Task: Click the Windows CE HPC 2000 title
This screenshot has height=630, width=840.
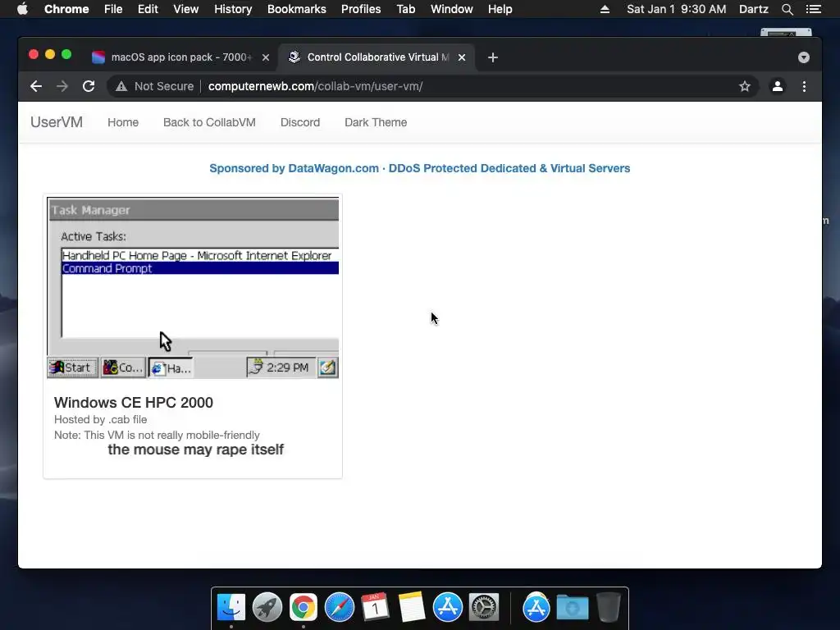Action: click(134, 402)
